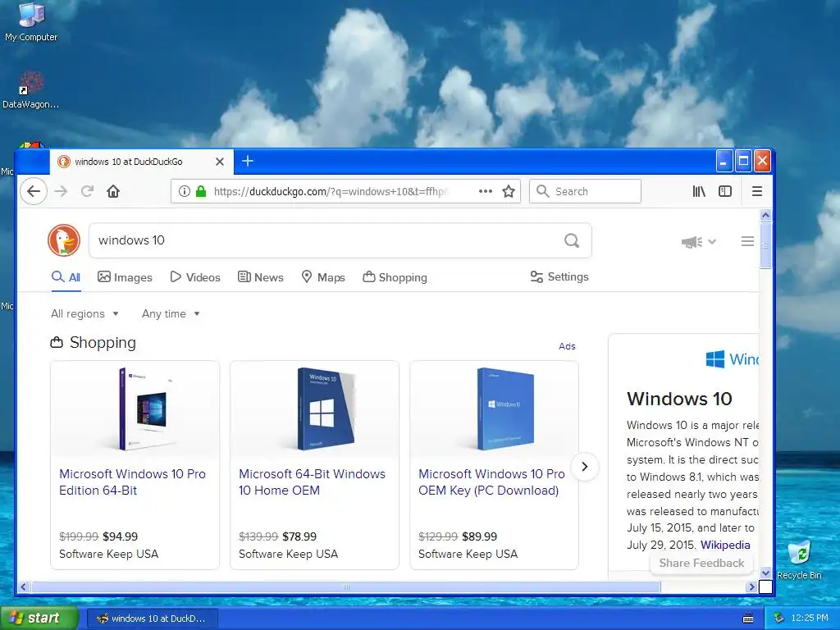Switch to the News tab

point(260,277)
